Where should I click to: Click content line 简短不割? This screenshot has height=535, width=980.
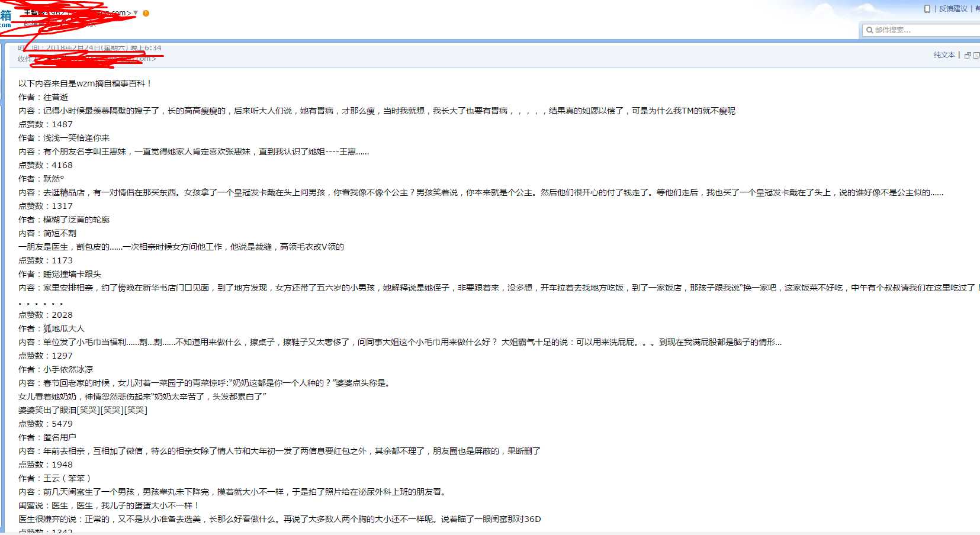47,233
